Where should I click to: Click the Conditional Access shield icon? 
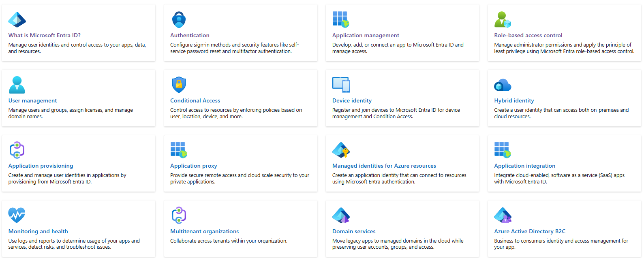(179, 85)
